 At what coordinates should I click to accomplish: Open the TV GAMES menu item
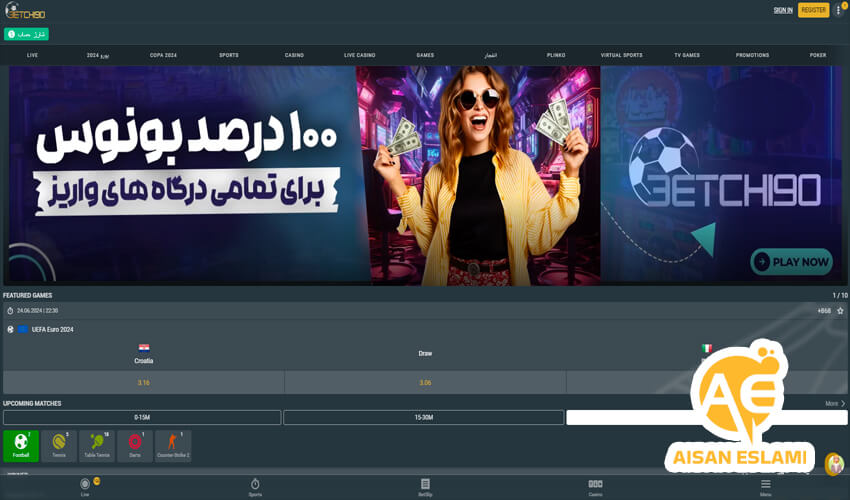[x=687, y=55]
